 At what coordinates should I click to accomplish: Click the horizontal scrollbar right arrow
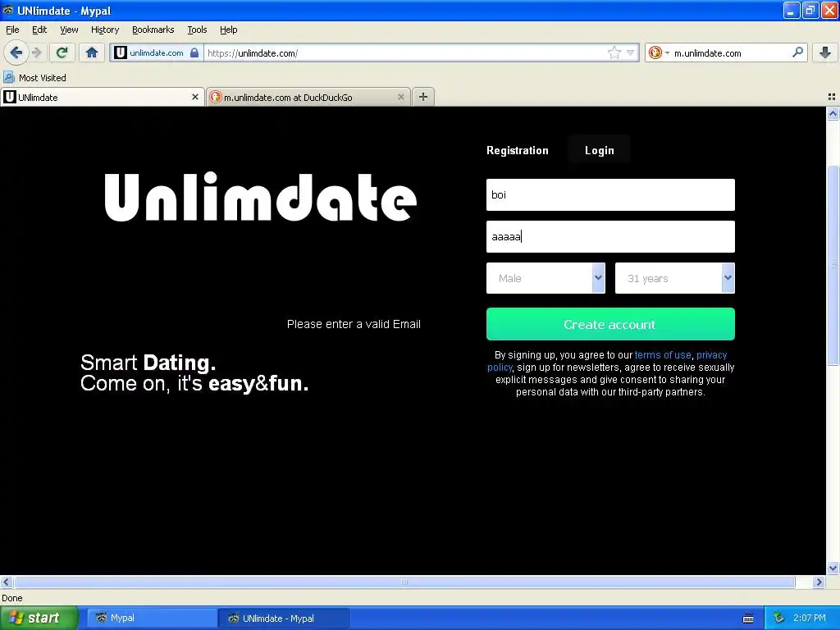819,582
